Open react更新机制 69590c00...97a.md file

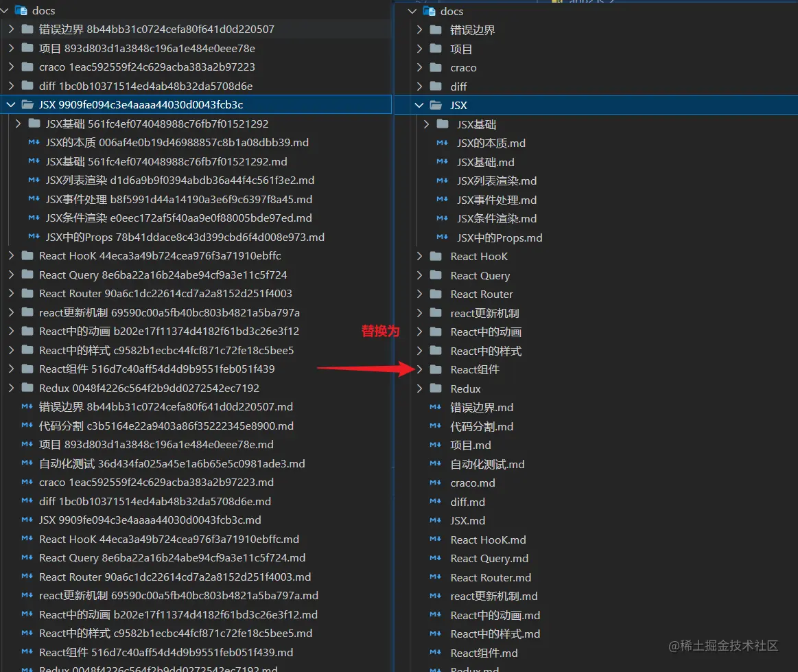pos(178,596)
